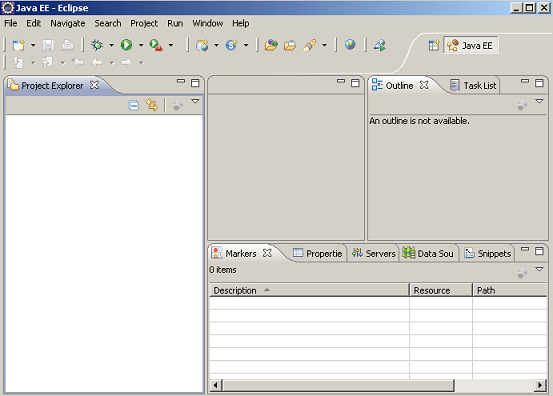
Task: Click the Previous Annotation toolbar icon
Action: 47,63
